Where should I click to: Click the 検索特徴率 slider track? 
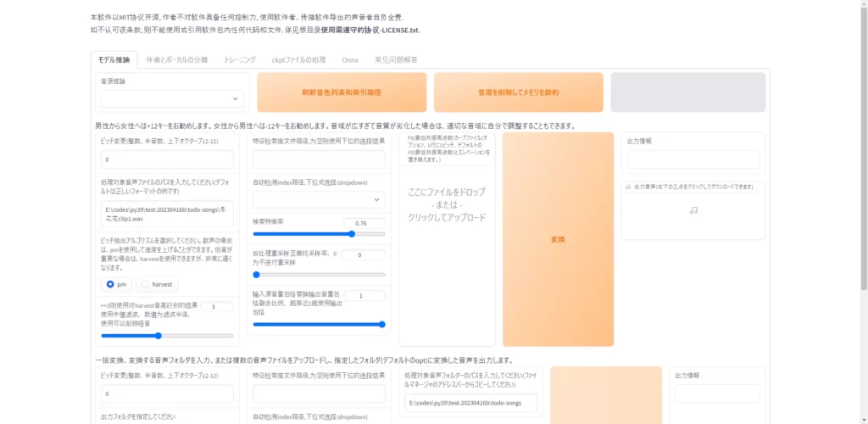[318, 234]
